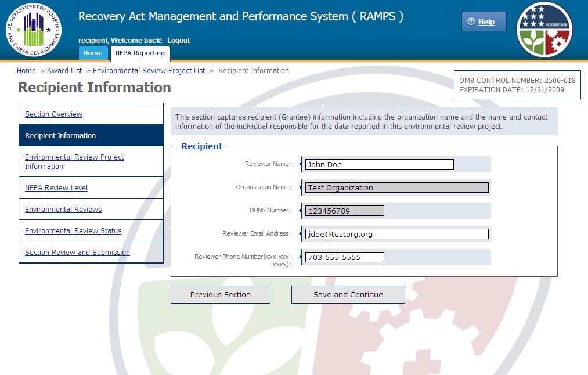
Task: Open the Home tab
Action: coord(93,53)
